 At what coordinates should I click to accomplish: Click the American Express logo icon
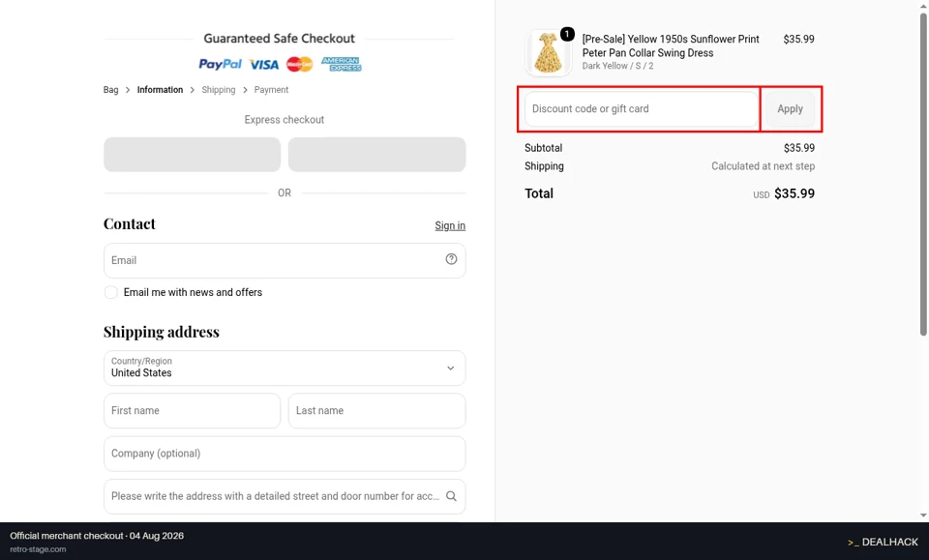[x=342, y=64]
